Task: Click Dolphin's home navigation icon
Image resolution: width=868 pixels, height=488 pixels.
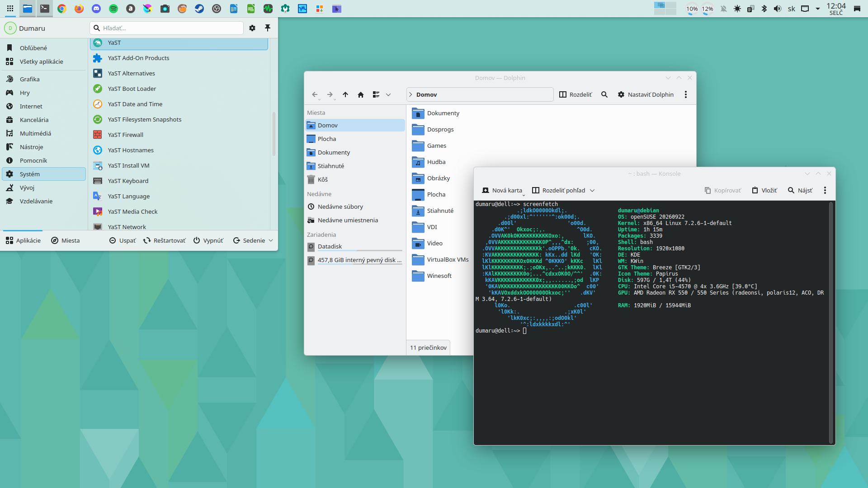Action: point(360,94)
